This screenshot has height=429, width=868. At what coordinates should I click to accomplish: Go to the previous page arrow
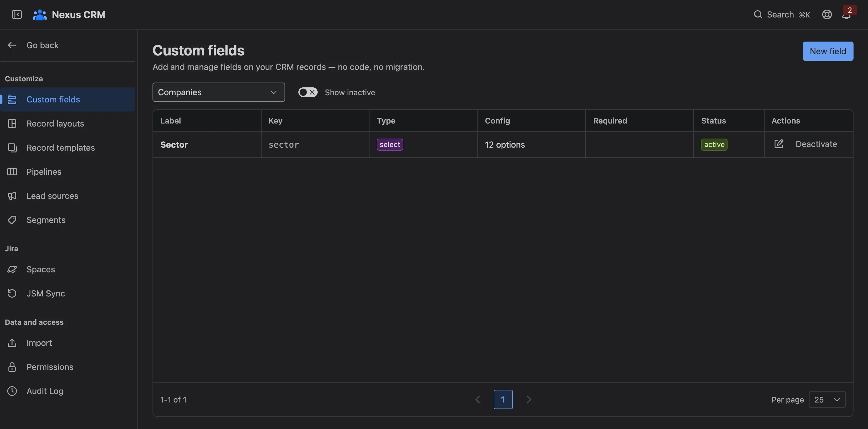477,399
